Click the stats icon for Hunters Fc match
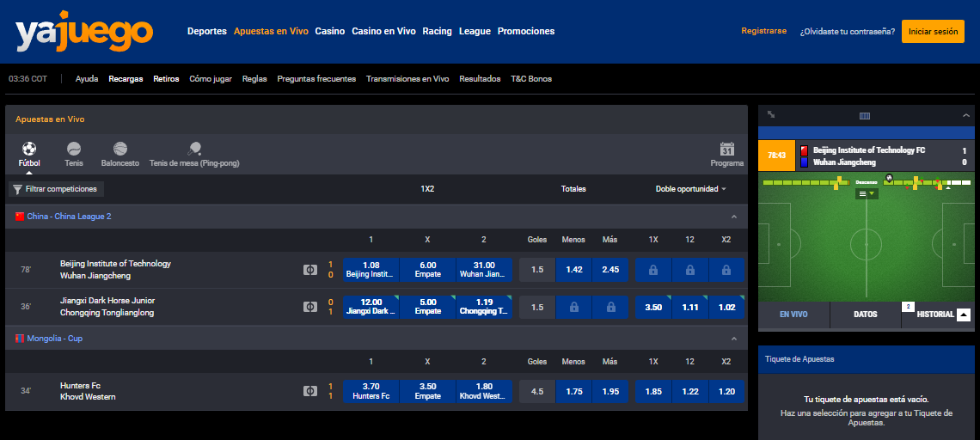 pyautogui.click(x=309, y=391)
